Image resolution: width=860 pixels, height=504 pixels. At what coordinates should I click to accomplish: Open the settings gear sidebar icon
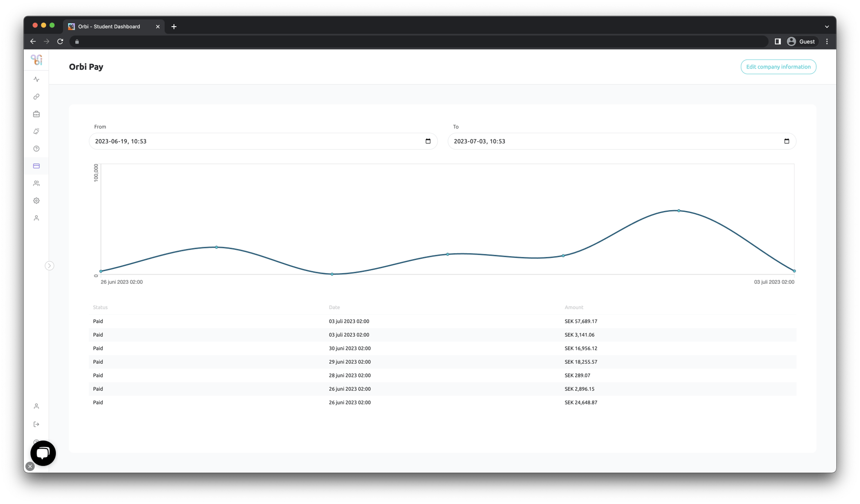(x=37, y=201)
